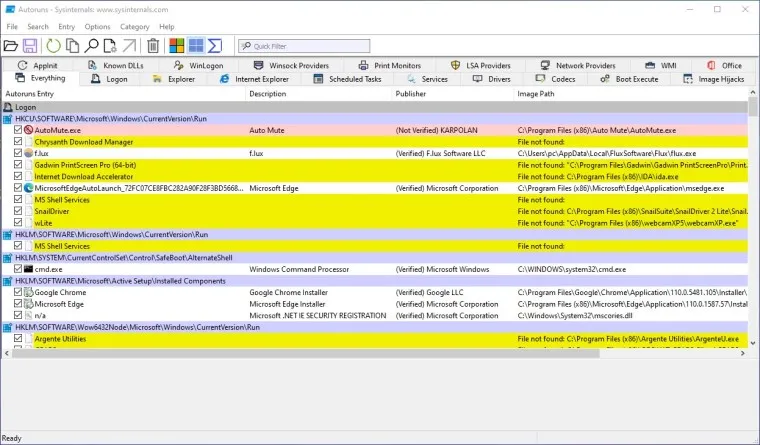Click the horizontal scrollbar left arrow
This screenshot has width=760, height=445.
click(x=7, y=353)
